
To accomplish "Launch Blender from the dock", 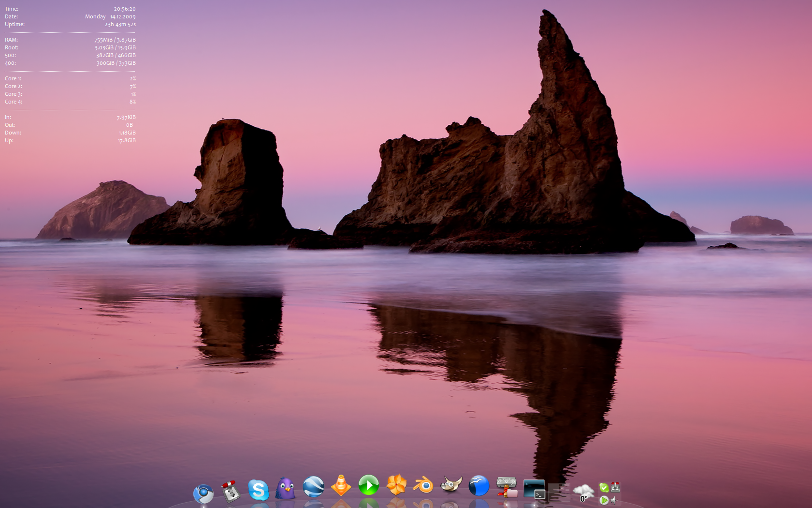I will coord(423,485).
